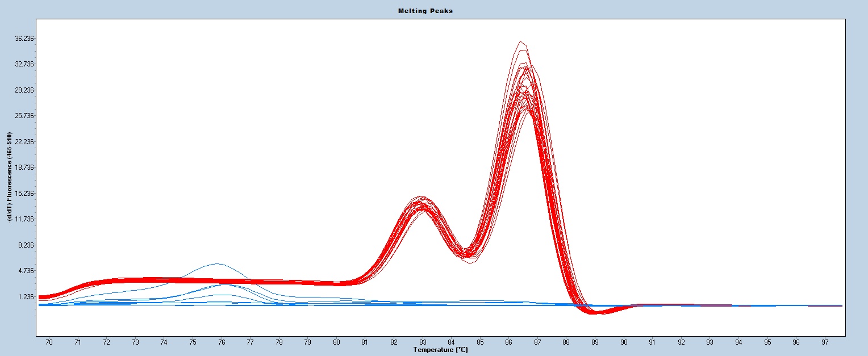Screen dimensions: 868x356
Task: Select the 18.736 value on the y-axis
Action: click(24, 167)
